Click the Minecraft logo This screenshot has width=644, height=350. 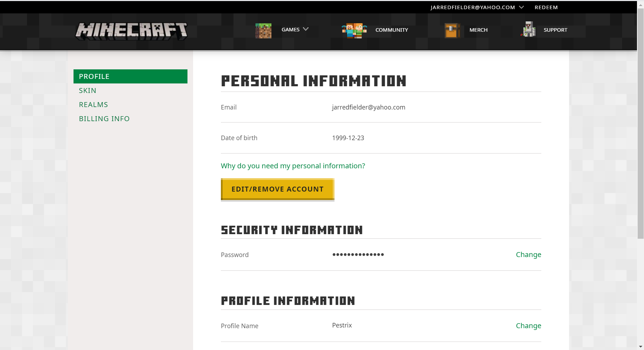[131, 31]
